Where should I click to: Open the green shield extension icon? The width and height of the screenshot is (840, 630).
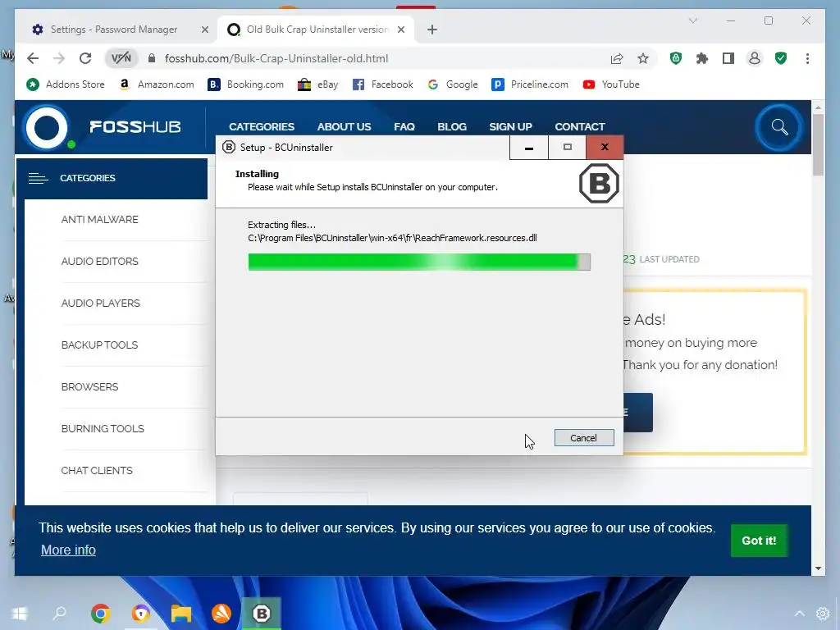point(676,58)
